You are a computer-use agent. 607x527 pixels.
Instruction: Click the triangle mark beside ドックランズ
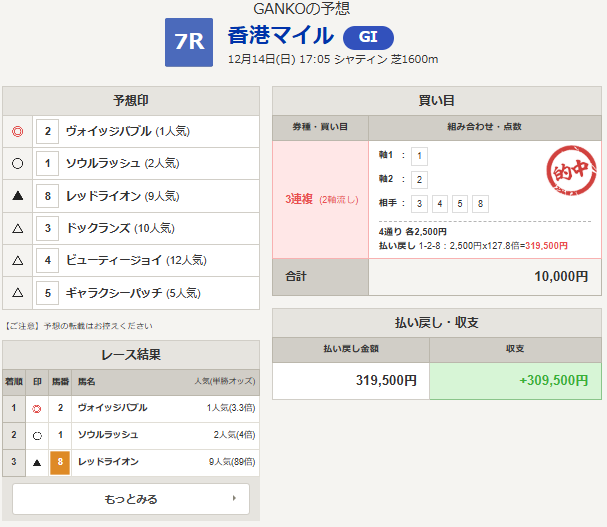[x=17, y=228]
